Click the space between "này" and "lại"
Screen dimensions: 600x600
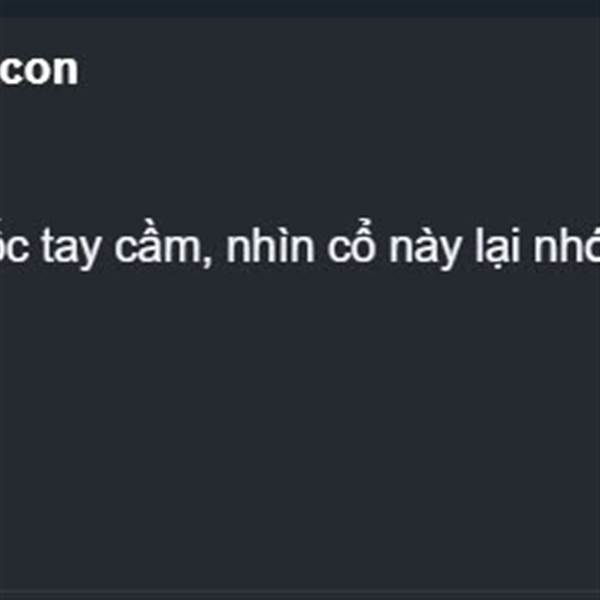468,245
